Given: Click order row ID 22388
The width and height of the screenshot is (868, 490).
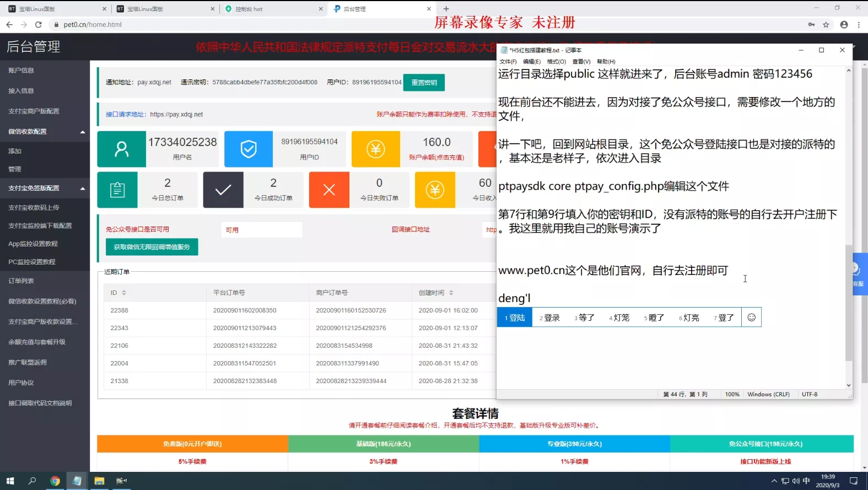Looking at the screenshot, I should (120, 310).
